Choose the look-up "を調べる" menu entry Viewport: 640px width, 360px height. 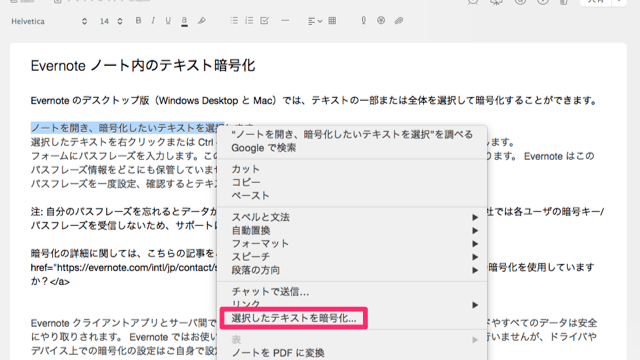(352, 135)
